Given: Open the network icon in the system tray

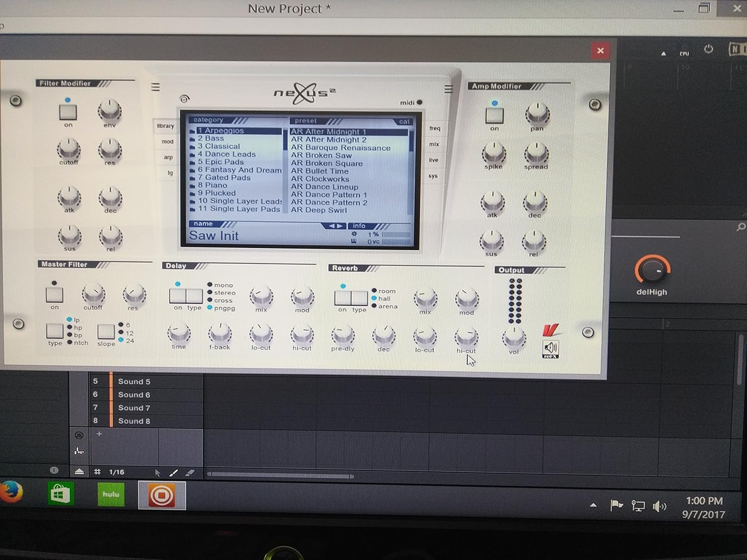Looking at the screenshot, I should click(638, 506).
